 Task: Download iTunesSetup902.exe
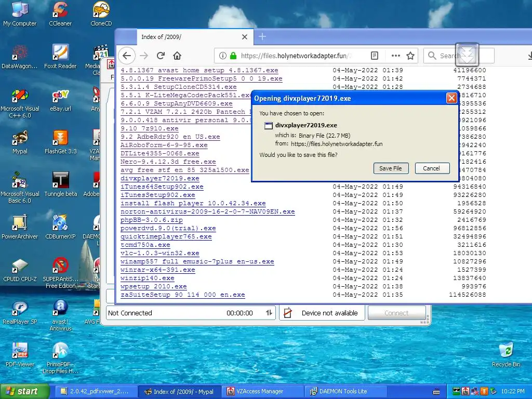point(158,195)
